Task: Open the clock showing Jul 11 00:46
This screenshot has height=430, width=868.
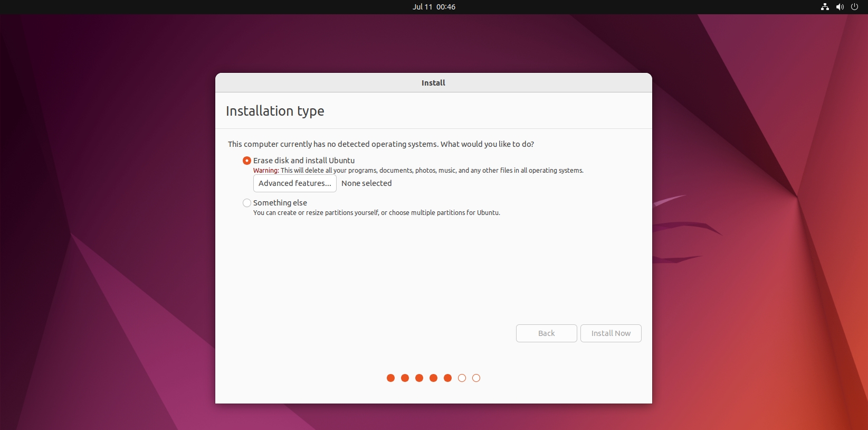Action: tap(434, 7)
